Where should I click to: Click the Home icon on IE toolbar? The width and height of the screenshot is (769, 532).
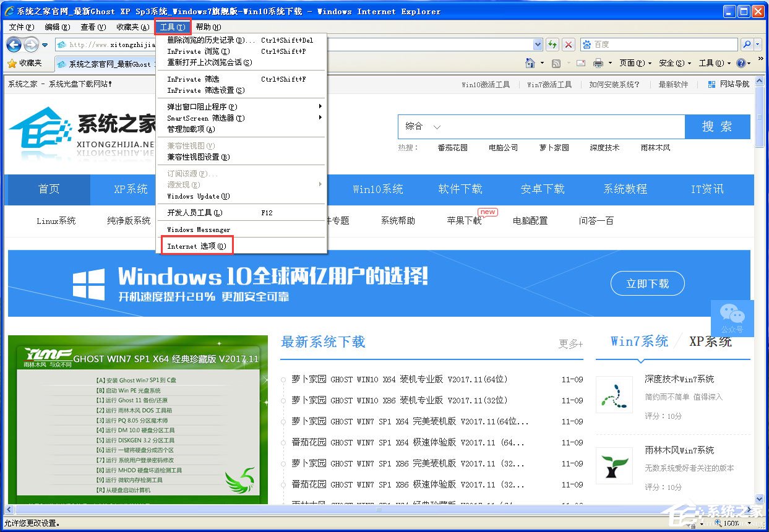point(531,62)
